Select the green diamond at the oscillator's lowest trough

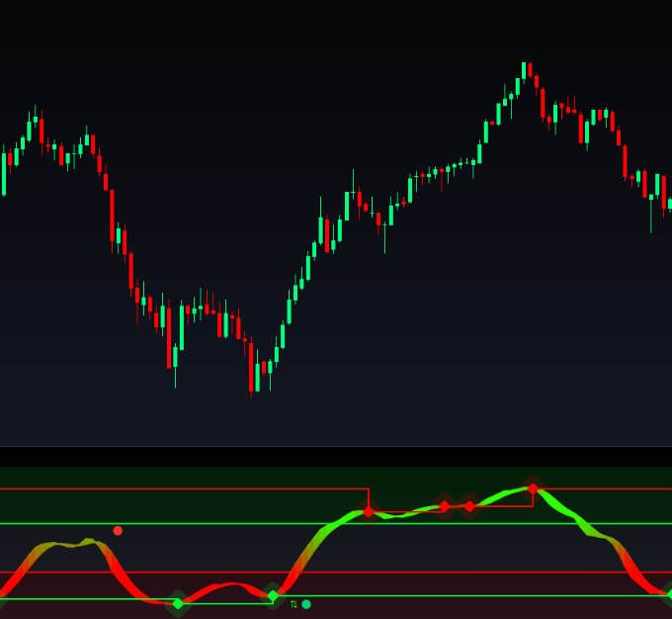pos(178,603)
